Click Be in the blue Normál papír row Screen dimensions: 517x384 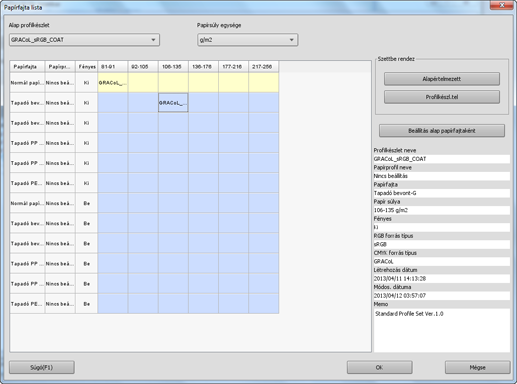[x=87, y=203]
